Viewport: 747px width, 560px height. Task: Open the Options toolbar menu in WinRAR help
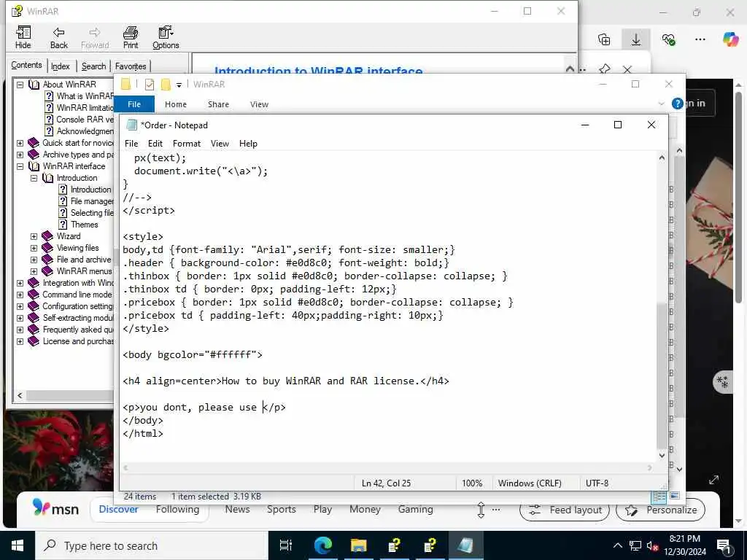pos(166,38)
